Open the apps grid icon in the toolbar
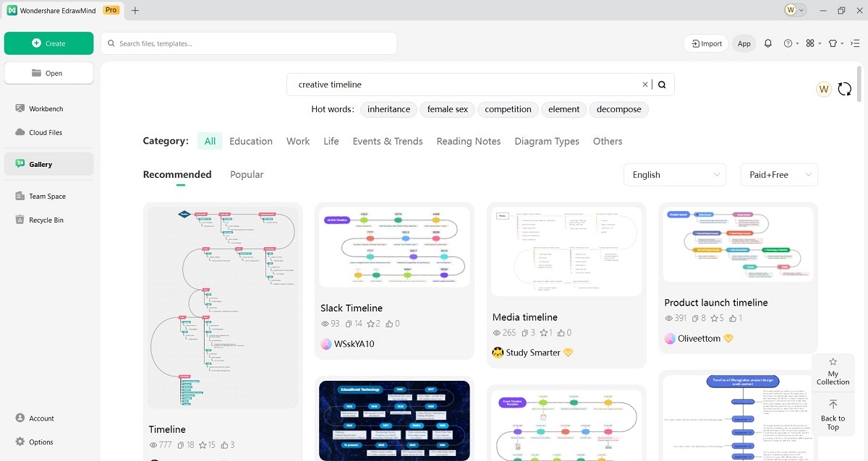This screenshot has width=868, height=461. click(x=810, y=43)
